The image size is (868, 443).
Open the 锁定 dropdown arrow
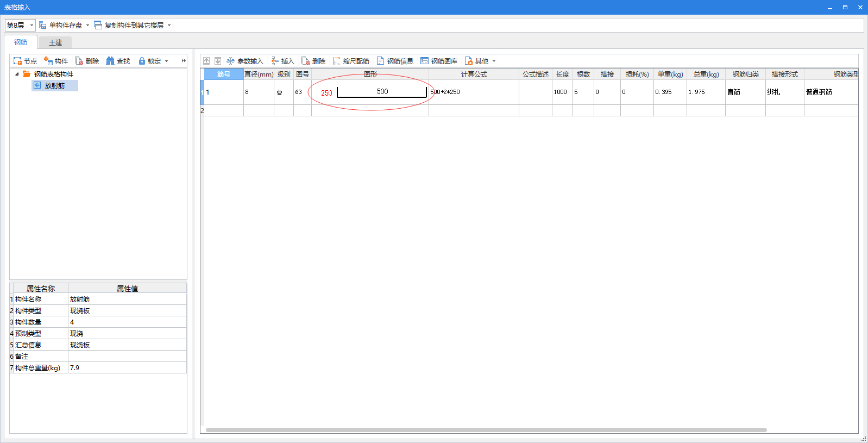pos(166,61)
